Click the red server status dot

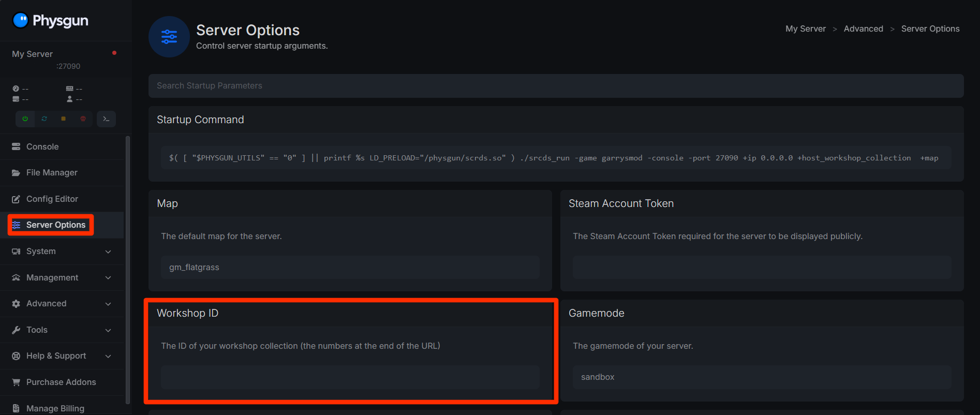114,53
